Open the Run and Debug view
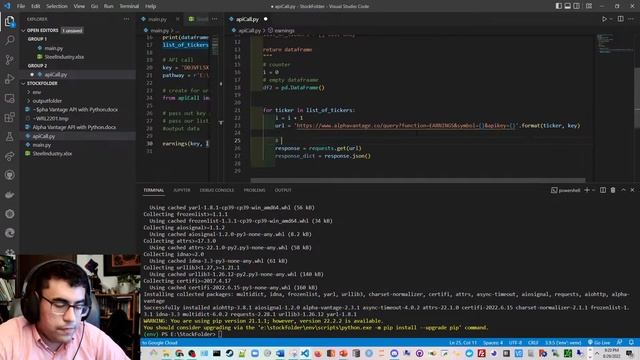Image resolution: width=640 pixels, height=360 pixels. [x=9, y=79]
